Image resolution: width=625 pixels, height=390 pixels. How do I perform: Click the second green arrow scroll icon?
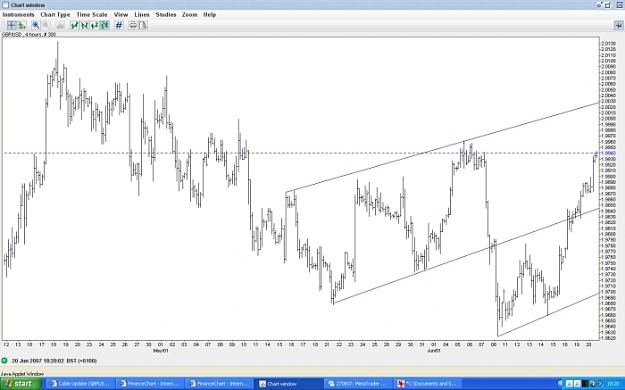84,26
